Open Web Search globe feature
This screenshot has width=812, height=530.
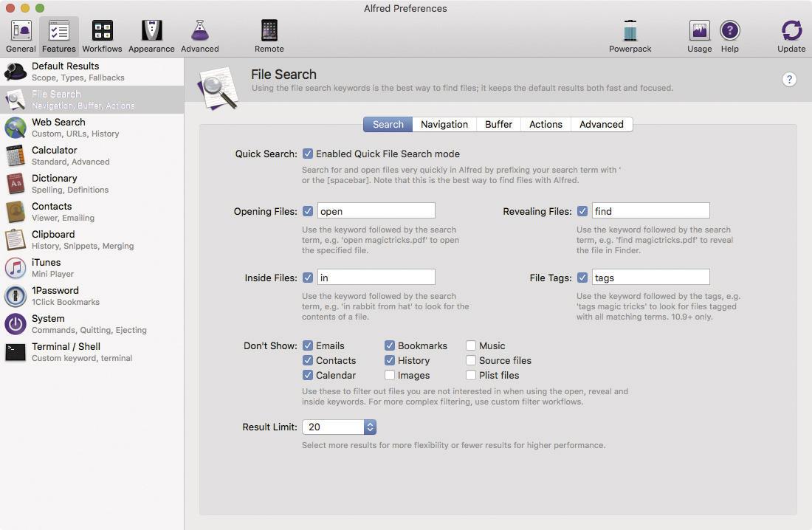[92, 128]
